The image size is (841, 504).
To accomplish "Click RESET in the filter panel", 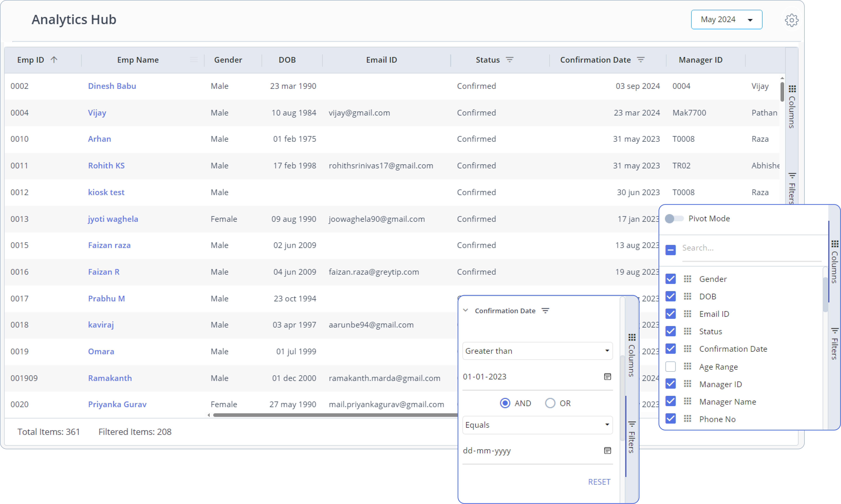I will pos(599,482).
